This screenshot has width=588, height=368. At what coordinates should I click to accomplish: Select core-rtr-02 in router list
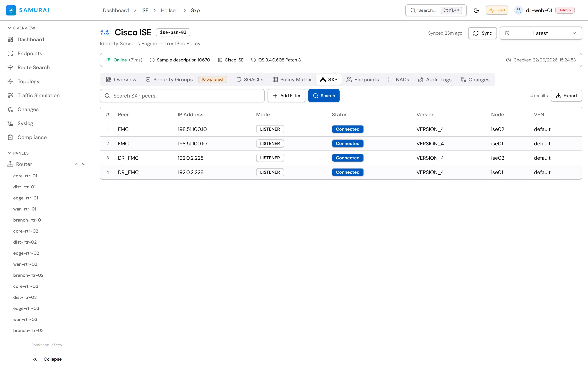[x=26, y=231]
